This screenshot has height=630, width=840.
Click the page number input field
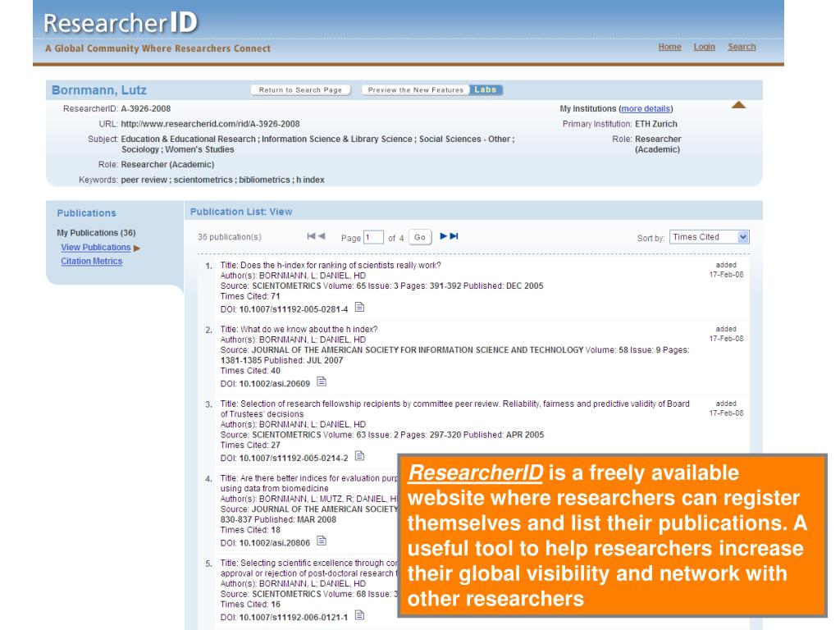[x=373, y=237]
